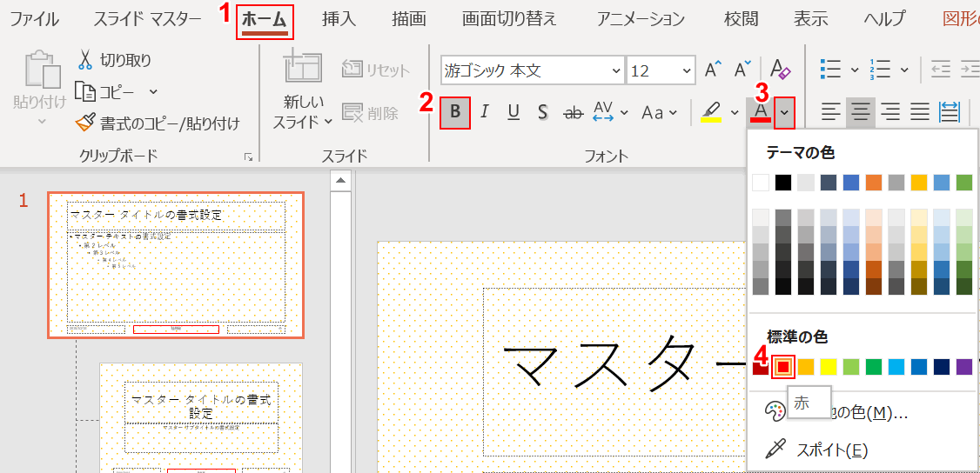Switch to スライド マスター tab
This screenshot has height=473, width=980.
tap(147, 19)
